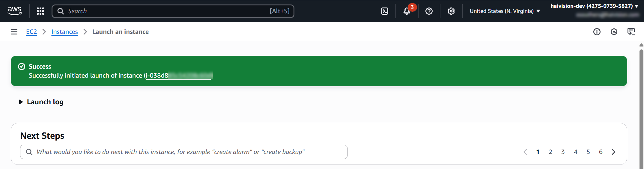The width and height of the screenshot is (644, 169).
Task: Open the launched instance ID link
Action: [x=179, y=76]
